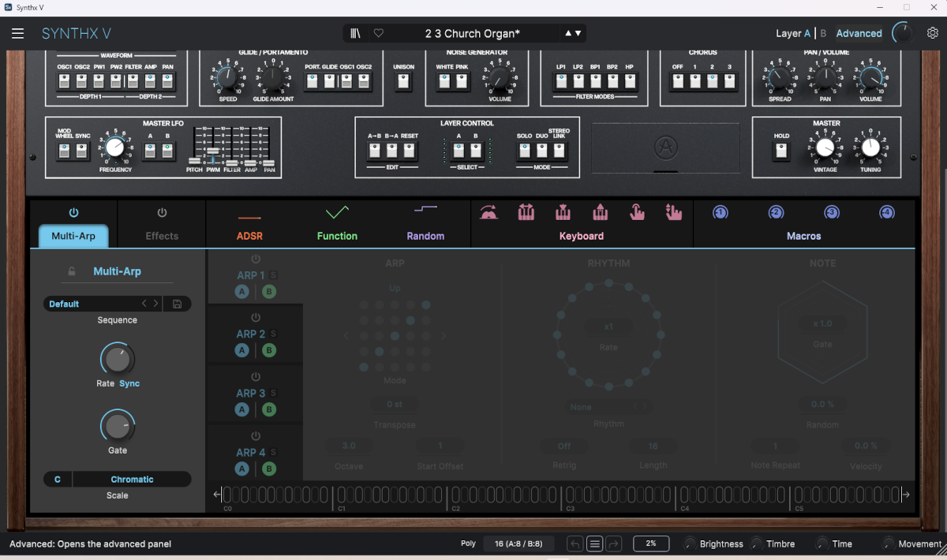Screen dimensions: 947x560
Task: Select previous sequence with left chevron
Action: point(144,304)
